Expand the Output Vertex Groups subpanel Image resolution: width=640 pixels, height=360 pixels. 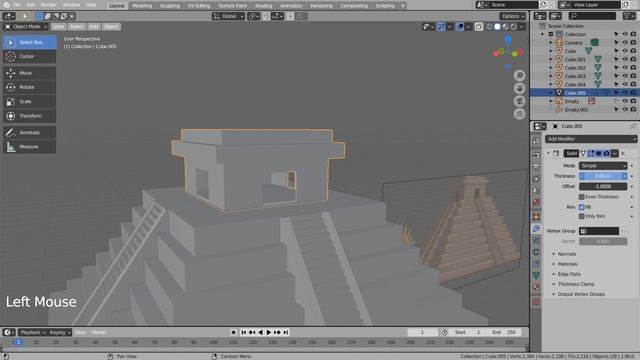point(581,294)
